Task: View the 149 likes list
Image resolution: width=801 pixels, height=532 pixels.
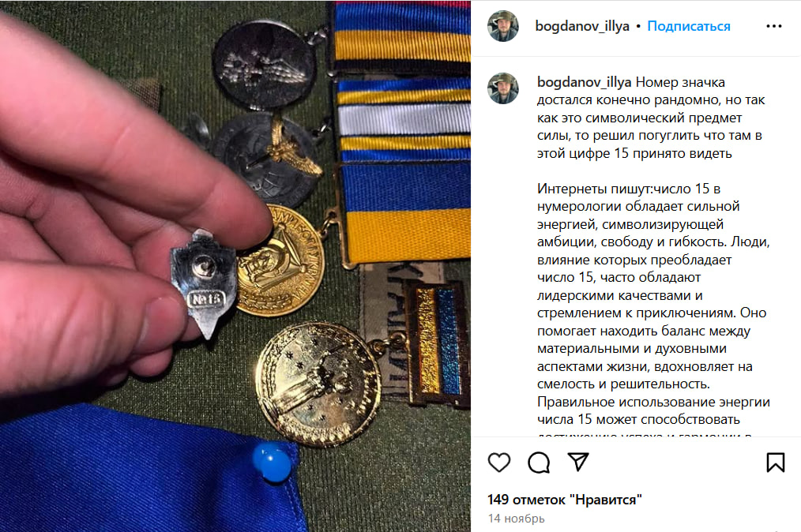Action: point(565,500)
